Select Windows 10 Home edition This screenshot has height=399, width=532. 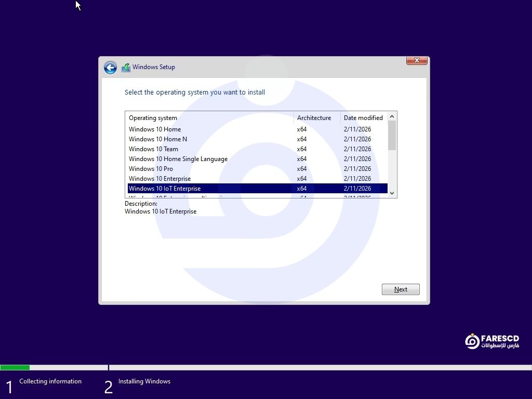click(x=155, y=129)
